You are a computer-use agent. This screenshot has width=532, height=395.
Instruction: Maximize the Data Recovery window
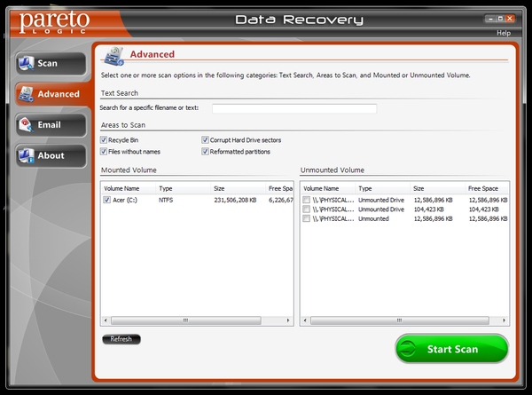500,19
